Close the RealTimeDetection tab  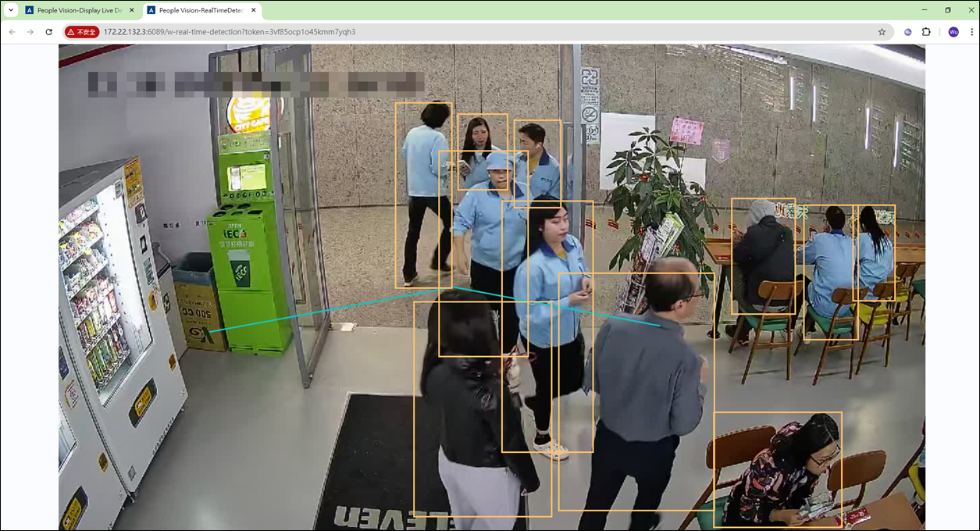pyautogui.click(x=251, y=11)
